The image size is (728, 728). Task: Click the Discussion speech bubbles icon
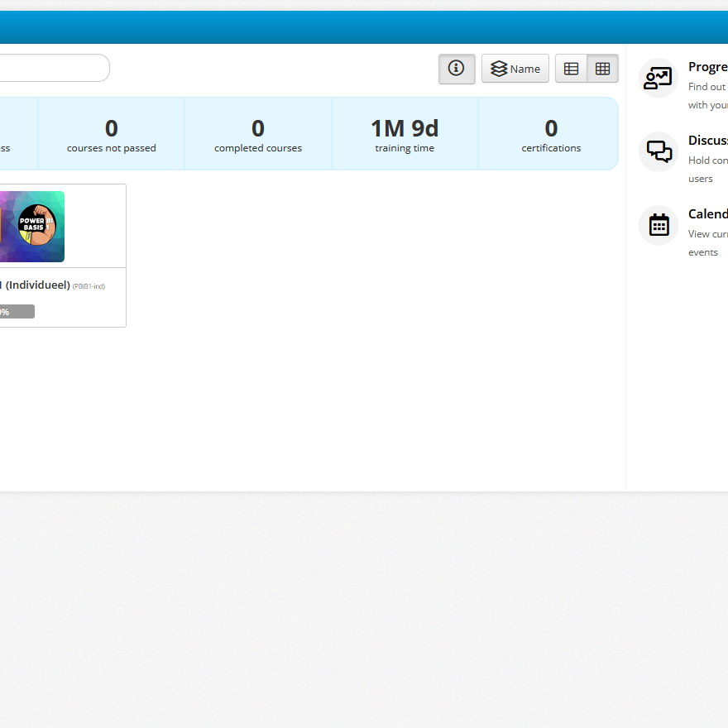[659, 152]
